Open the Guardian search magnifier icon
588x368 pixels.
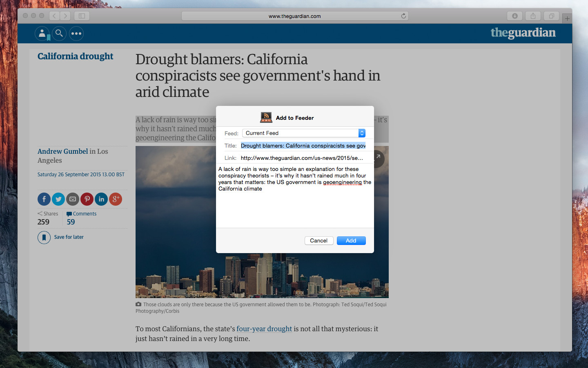[59, 34]
